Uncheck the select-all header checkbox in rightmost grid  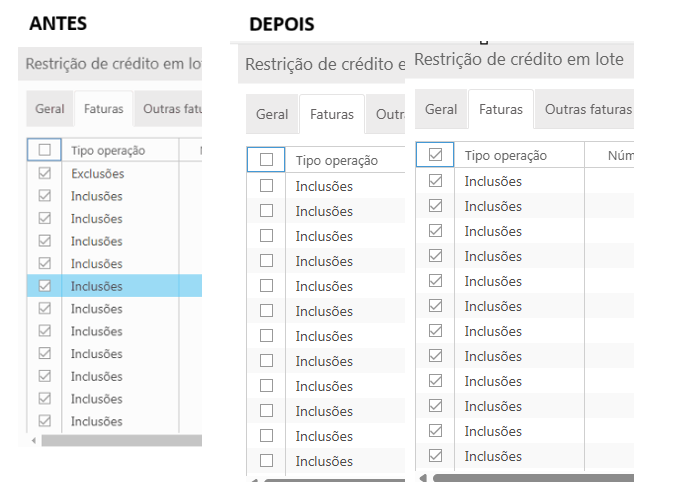(435, 155)
